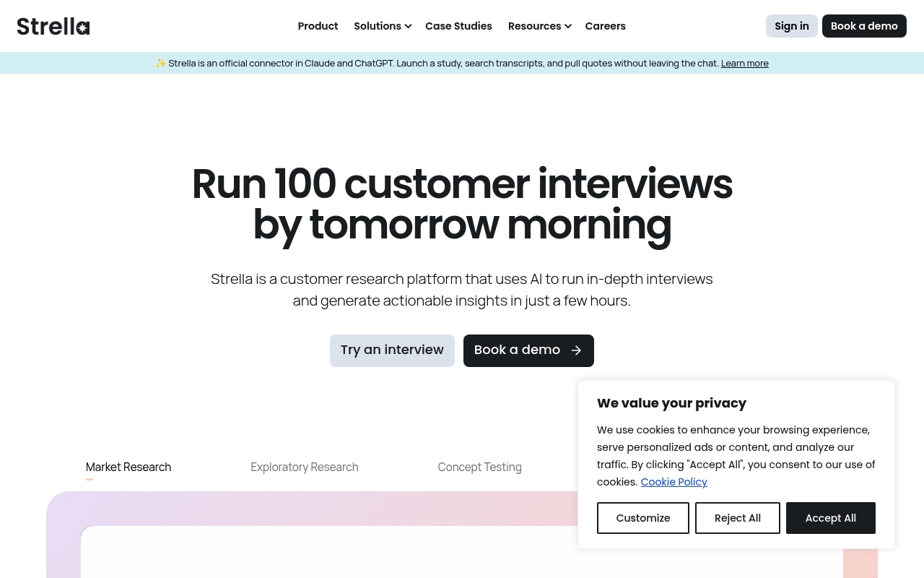
Task: Select the Market Research tab
Action: point(128,467)
